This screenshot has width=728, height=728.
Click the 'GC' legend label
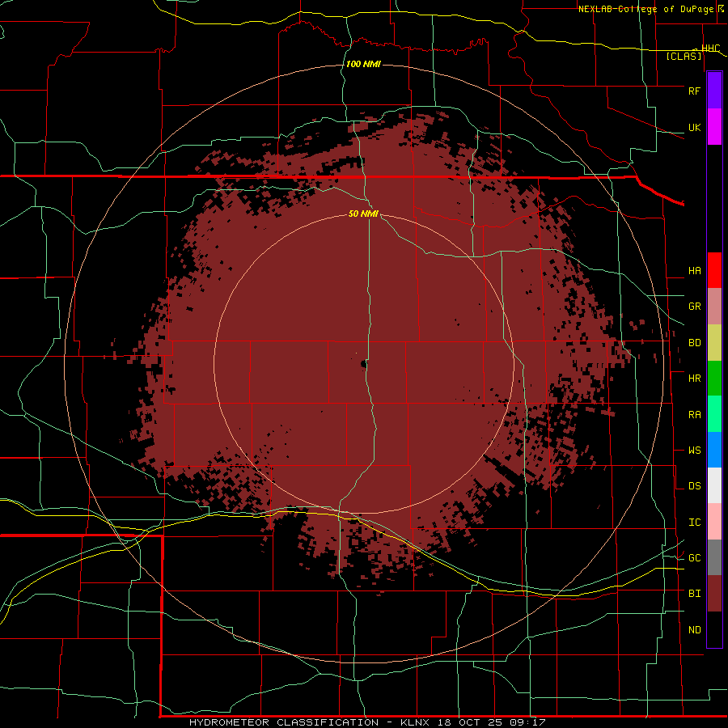694,558
